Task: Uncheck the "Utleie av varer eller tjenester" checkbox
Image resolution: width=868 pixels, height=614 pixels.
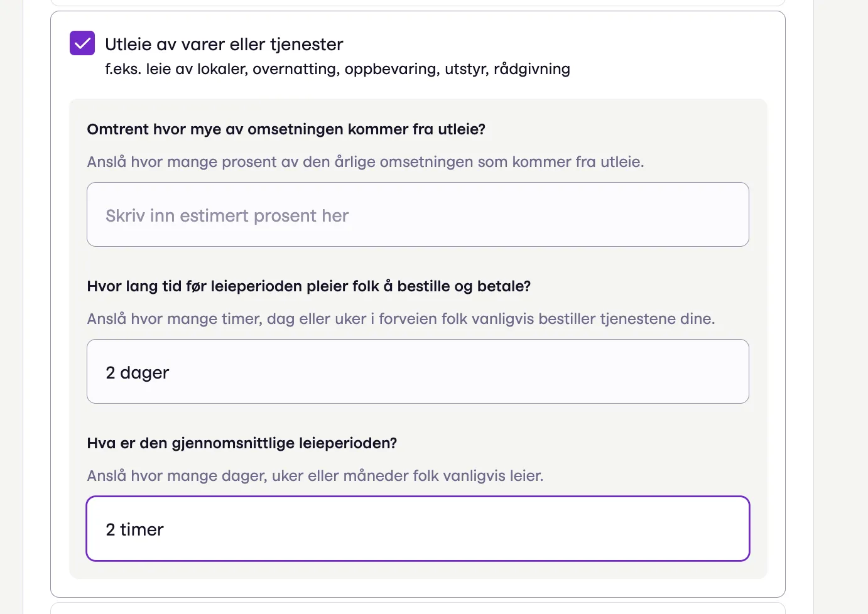Action: (x=82, y=43)
